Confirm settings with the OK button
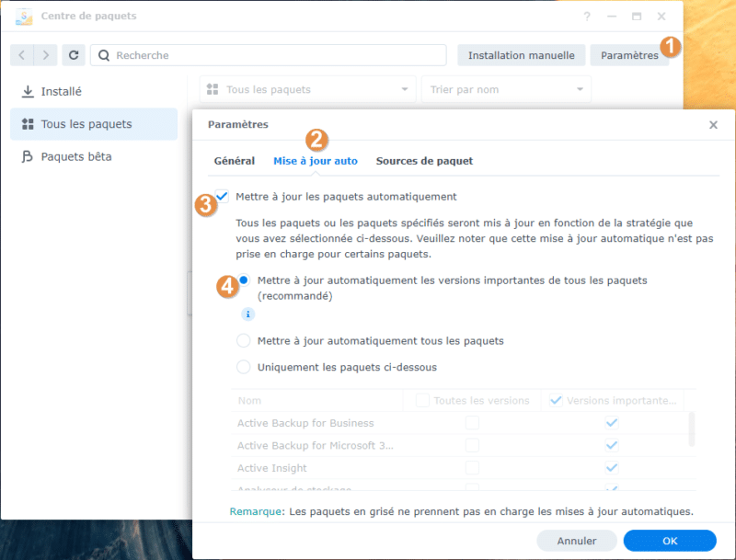 tap(670, 541)
